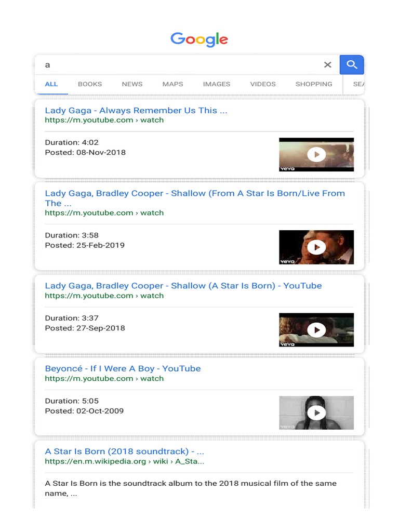Click YouTube URL under Beyoncé result
The image size is (399, 532).
[104, 379]
